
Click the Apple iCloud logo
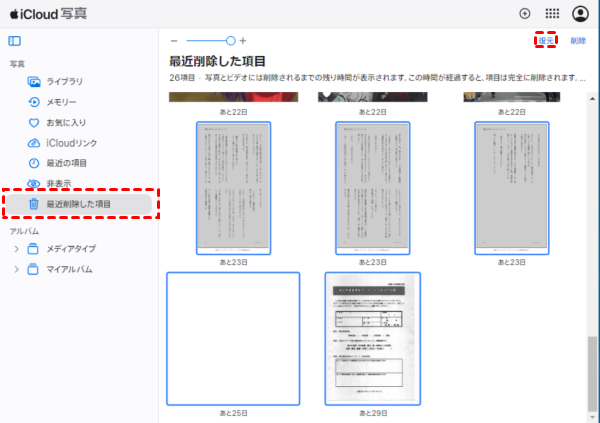pos(14,14)
